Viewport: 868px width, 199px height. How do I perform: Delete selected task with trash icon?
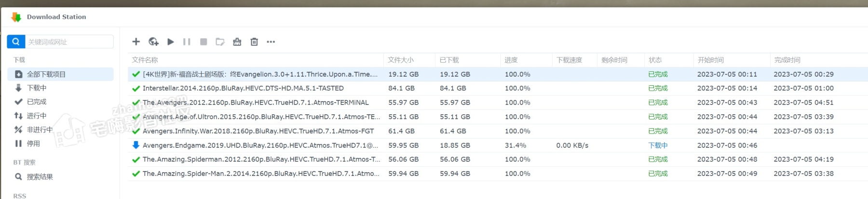[x=254, y=42]
